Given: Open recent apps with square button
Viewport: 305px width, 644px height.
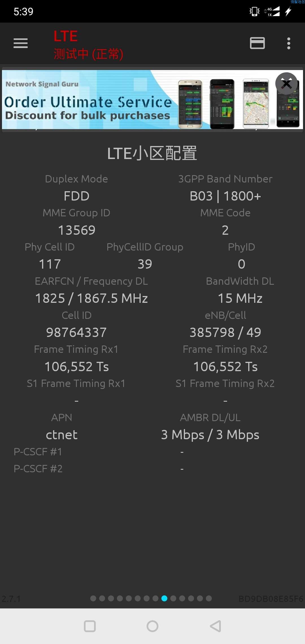Looking at the screenshot, I should [90, 626].
